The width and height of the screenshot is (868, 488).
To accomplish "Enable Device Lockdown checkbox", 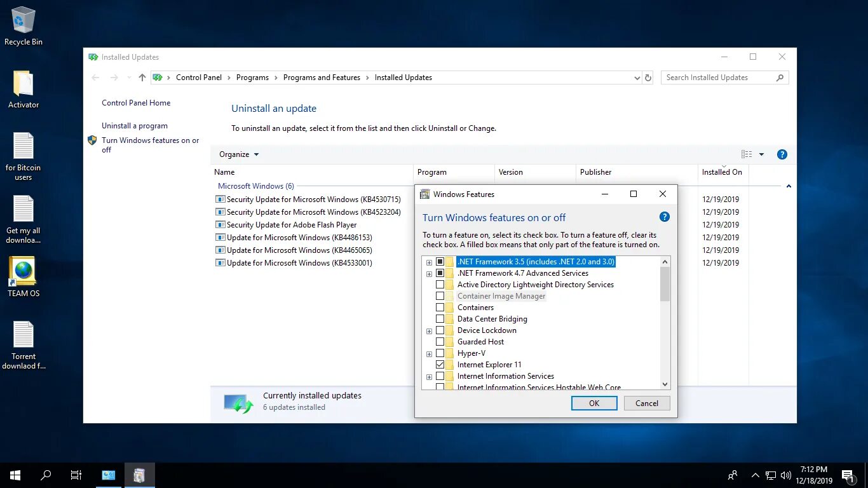I will tap(440, 330).
